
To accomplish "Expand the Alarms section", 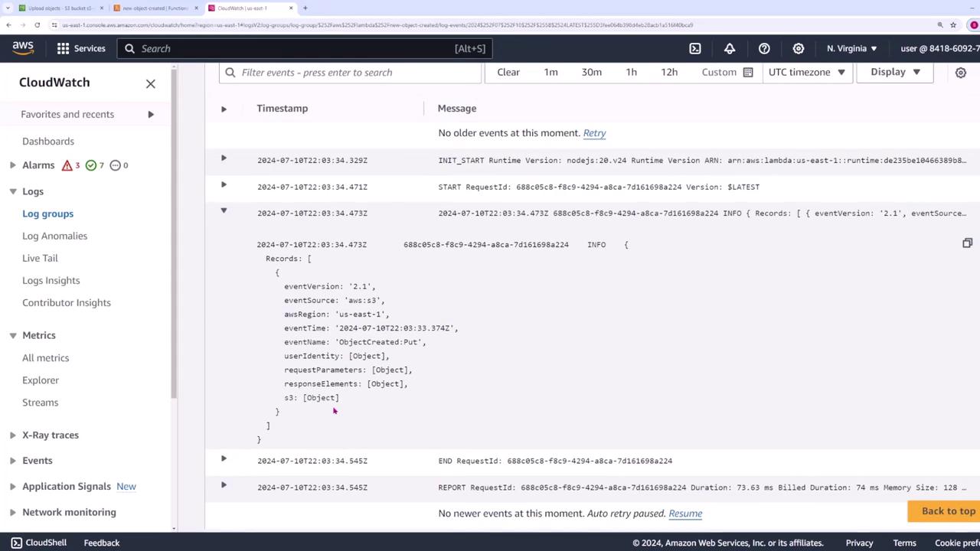I will point(12,165).
